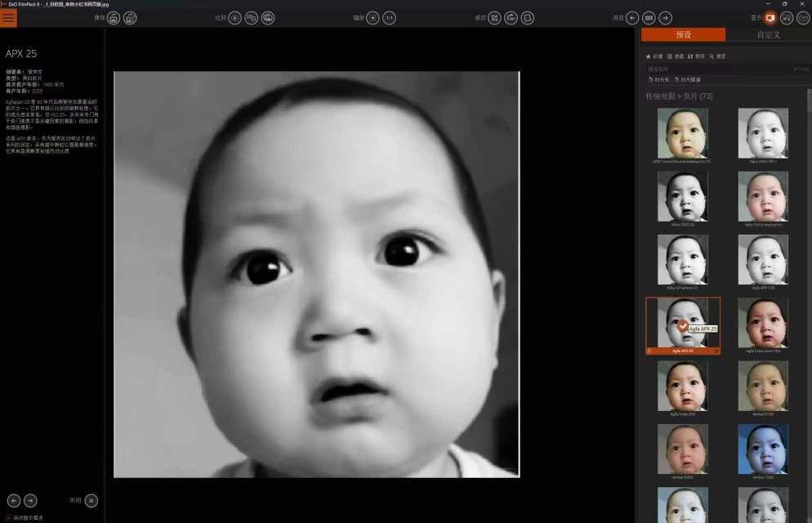Select the Agfa Vista 200 preset thumbnail

683,386
